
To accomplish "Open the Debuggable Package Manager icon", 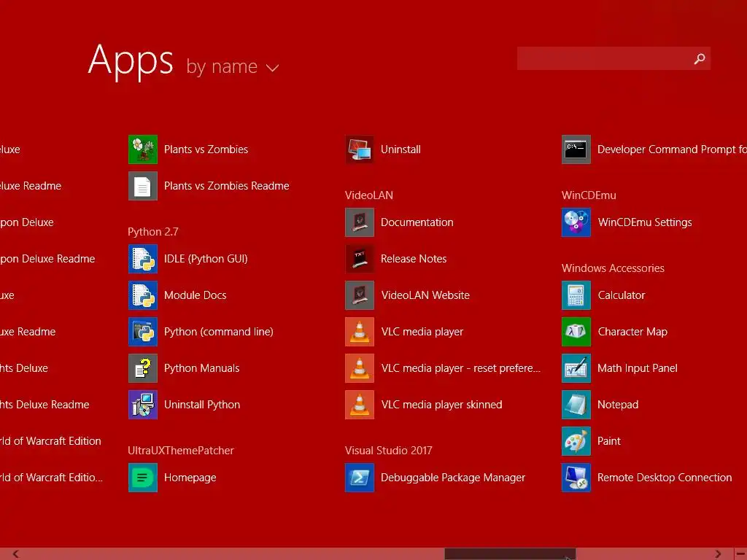I will [360, 478].
